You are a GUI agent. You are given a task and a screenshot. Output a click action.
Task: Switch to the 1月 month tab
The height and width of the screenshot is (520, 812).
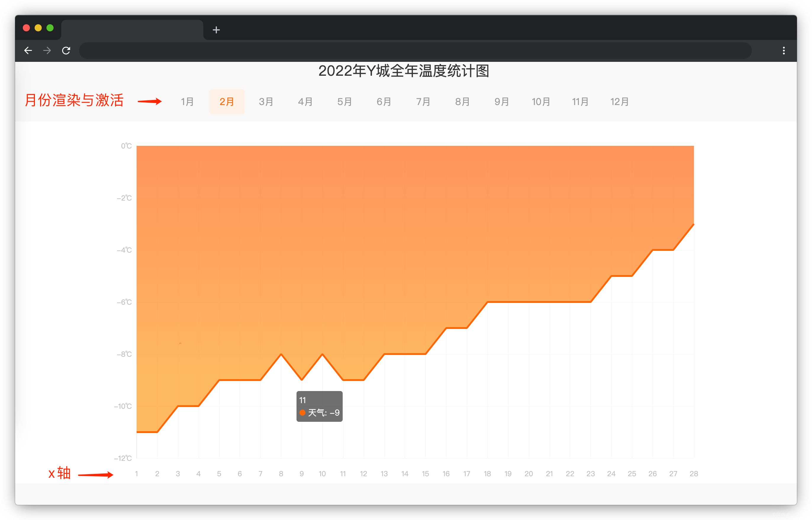point(187,102)
